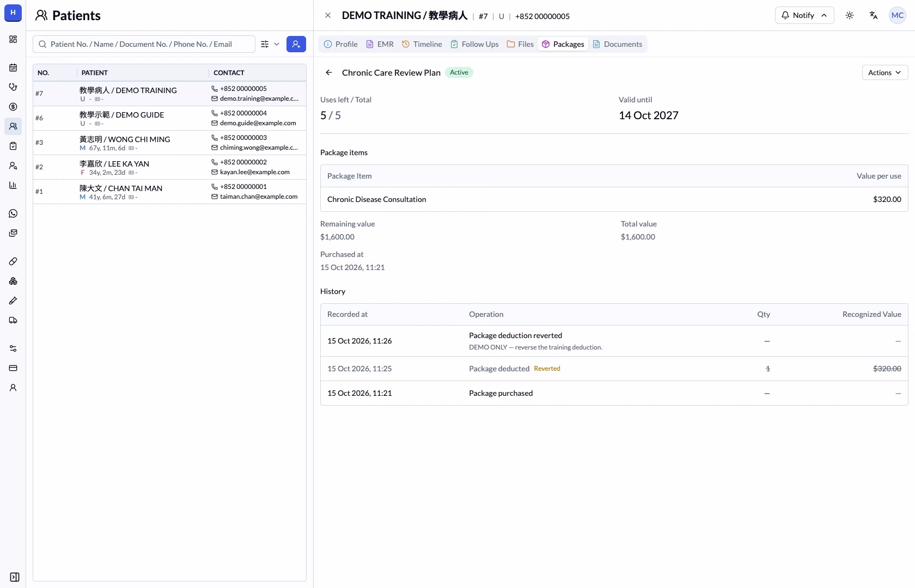The height and width of the screenshot is (588, 915).
Task: Open the language translation icon
Action: click(874, 15)
